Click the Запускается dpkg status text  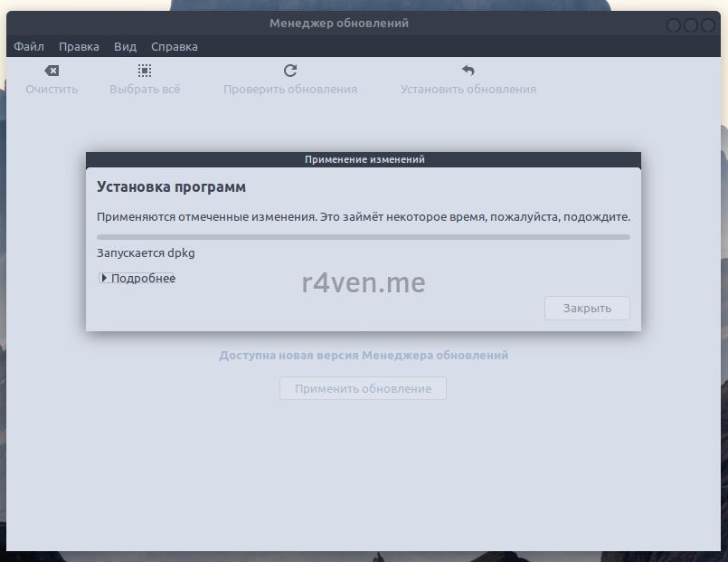coord(146,253)
